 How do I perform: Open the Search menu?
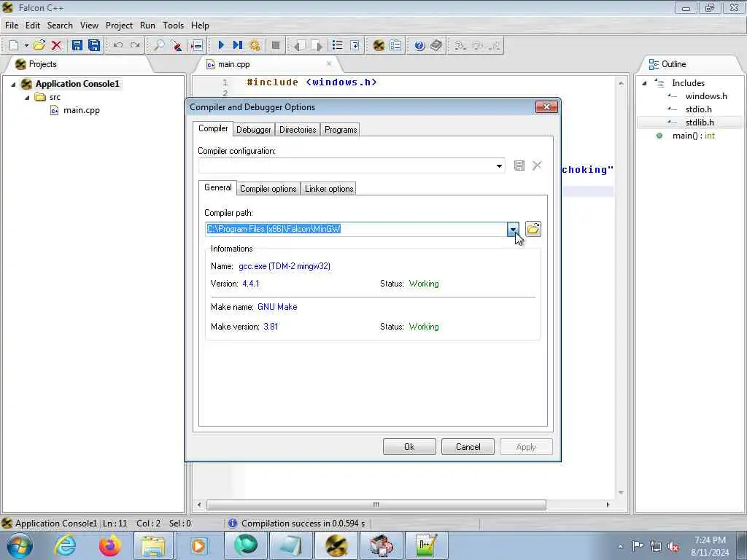point(60,26)
